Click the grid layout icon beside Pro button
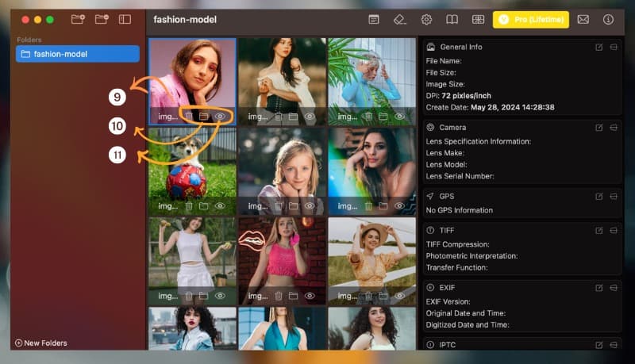Viewport: 635px width, 364px height. (x=478, y=19)
